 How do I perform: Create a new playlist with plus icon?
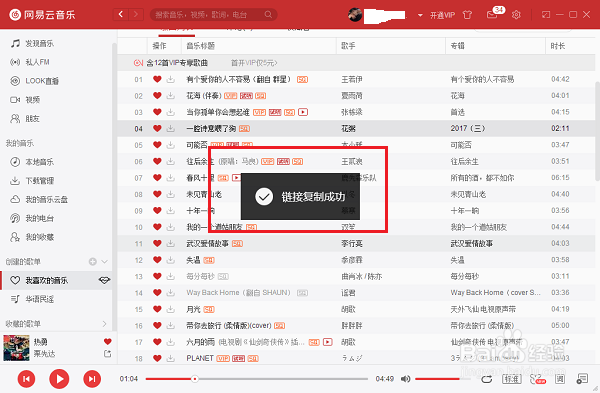point(93,262)
